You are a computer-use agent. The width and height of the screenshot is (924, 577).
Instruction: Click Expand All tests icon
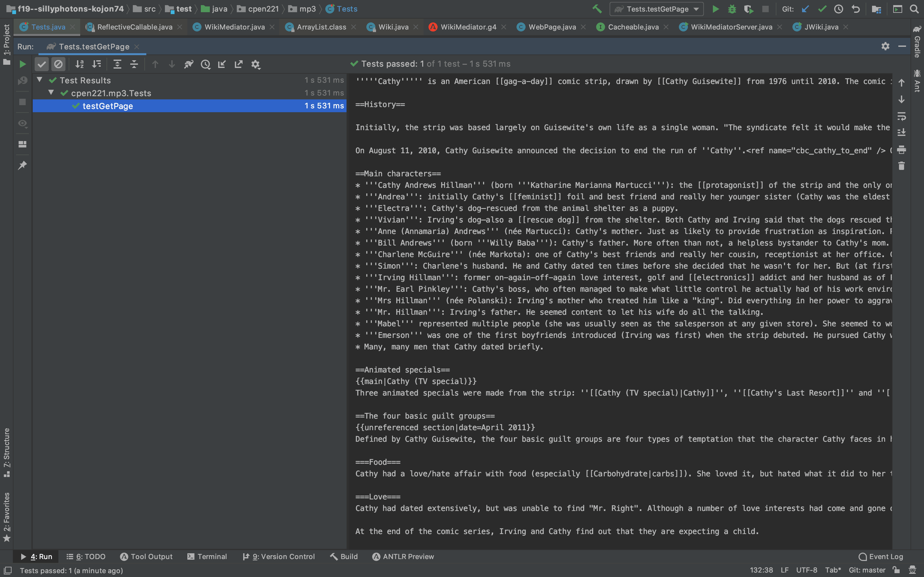(x=117, y=64)
